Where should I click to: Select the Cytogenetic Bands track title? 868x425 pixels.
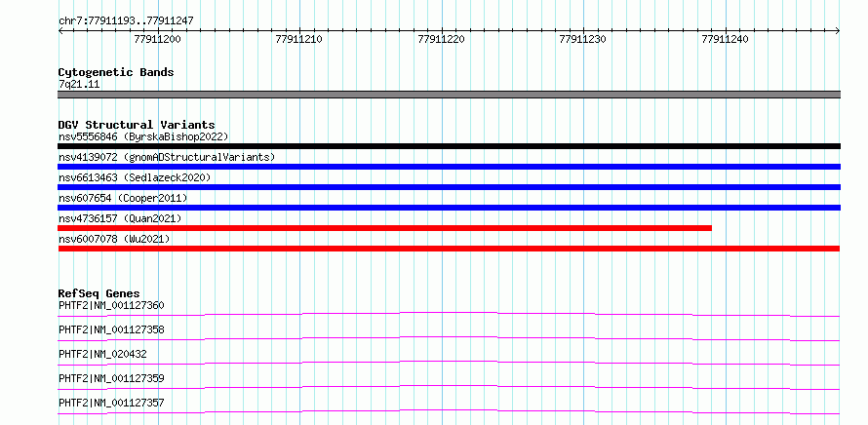click(116, 72)
